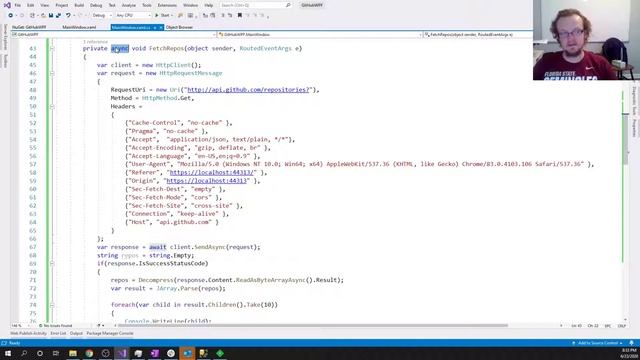
Task: Open the Start button dropdown arrow
Action: [x=172, y=16]
